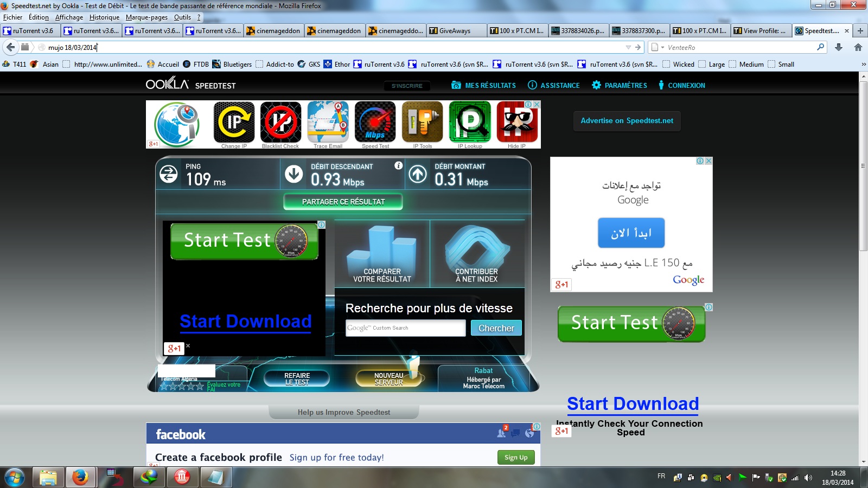Click NOUVEAU SERVEUR button
Viewport: 868px width, 488px height.
tap(388, 378)
